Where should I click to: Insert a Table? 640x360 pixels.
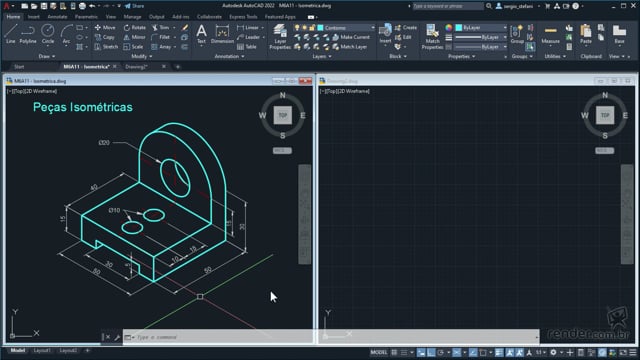point(247,47)
